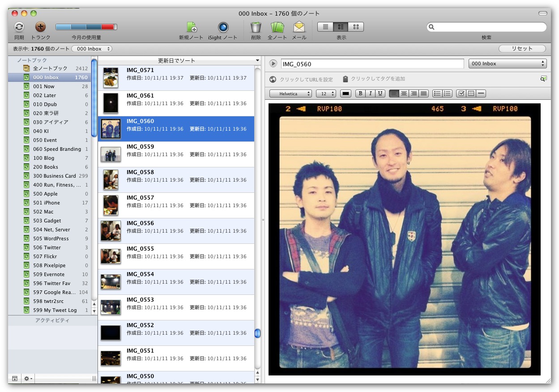The image size is (559, 392).
Task: Open the 000 Inbox notebook dropdown in editor
Action: click(508, 64)
